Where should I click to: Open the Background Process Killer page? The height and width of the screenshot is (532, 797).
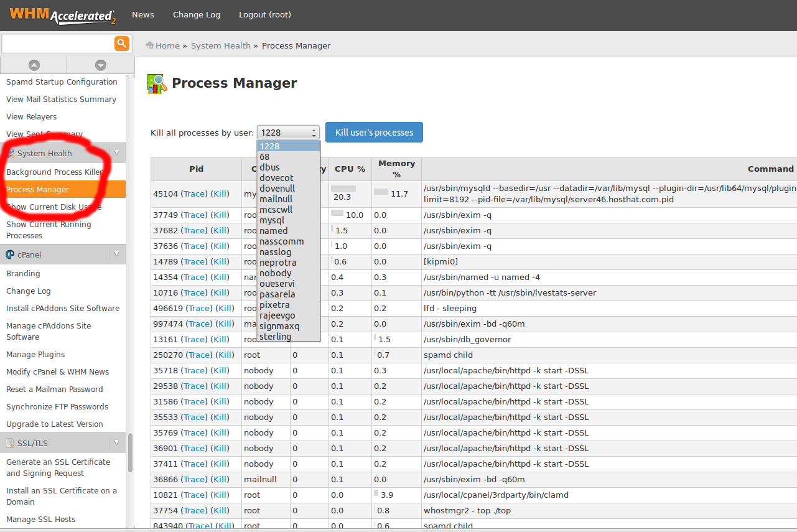point(54,172)
